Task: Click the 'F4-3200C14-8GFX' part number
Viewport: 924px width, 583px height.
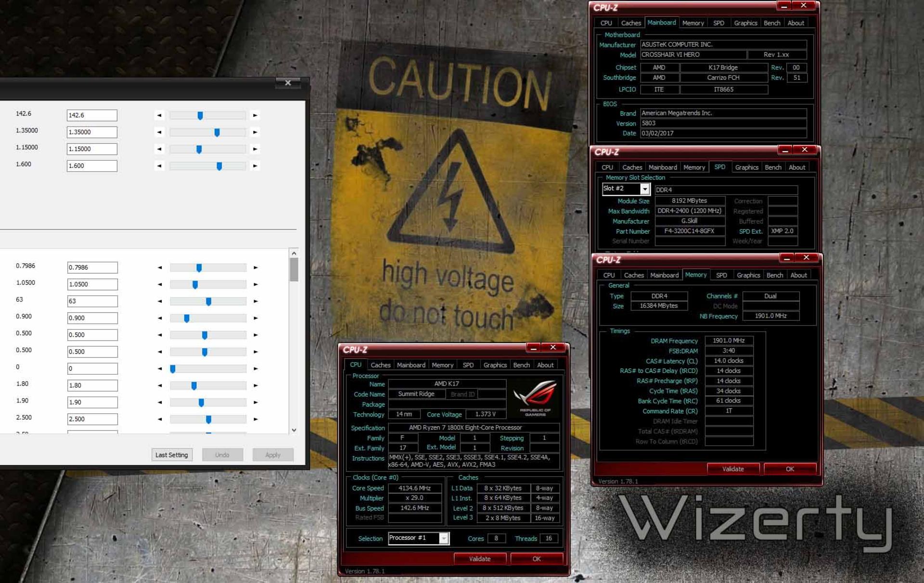Action: coord(689,231)
